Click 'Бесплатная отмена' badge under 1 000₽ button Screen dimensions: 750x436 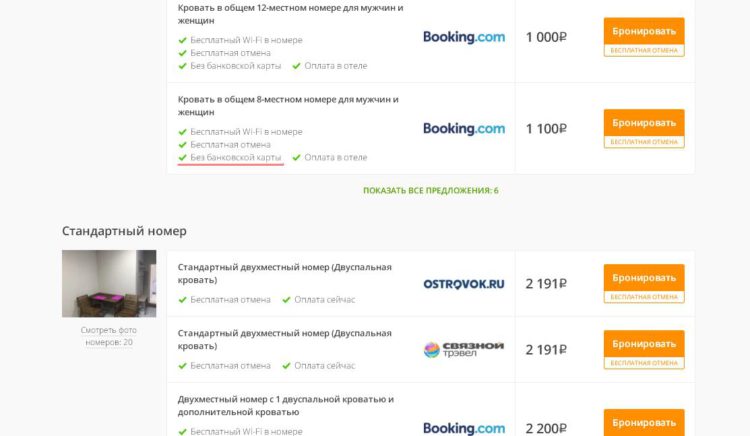point(644,50)
